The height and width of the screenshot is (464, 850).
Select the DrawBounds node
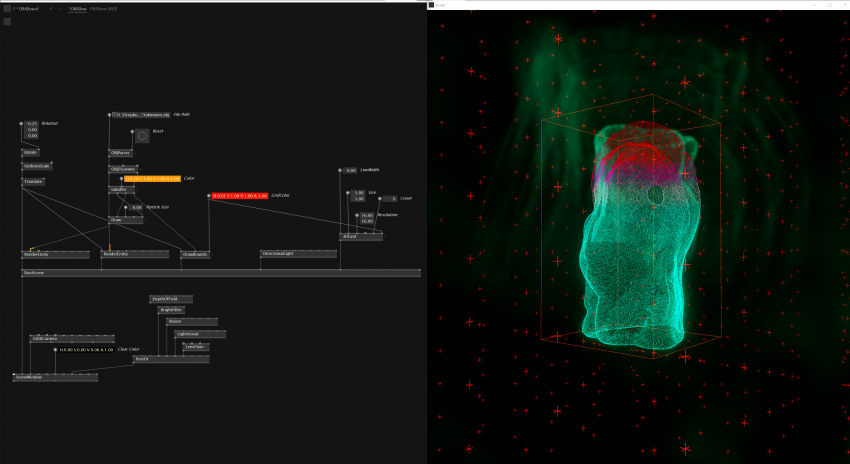point(195,254)
